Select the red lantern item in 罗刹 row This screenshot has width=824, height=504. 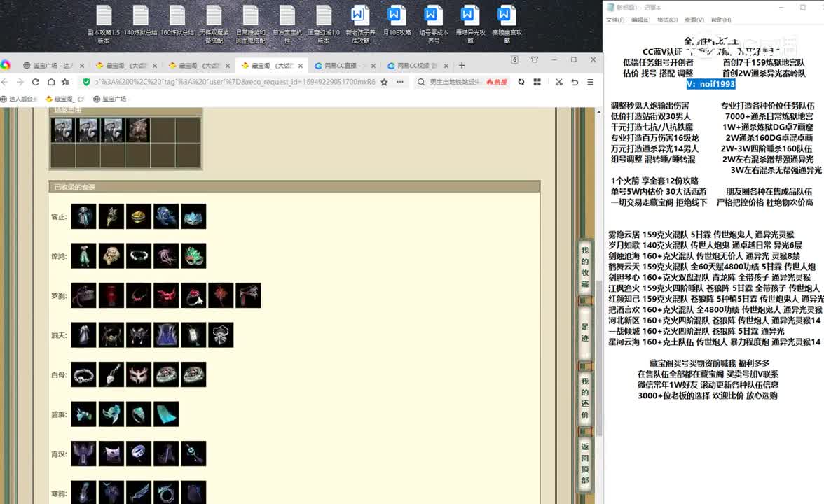pyautogui.click(x=111, y=295)
